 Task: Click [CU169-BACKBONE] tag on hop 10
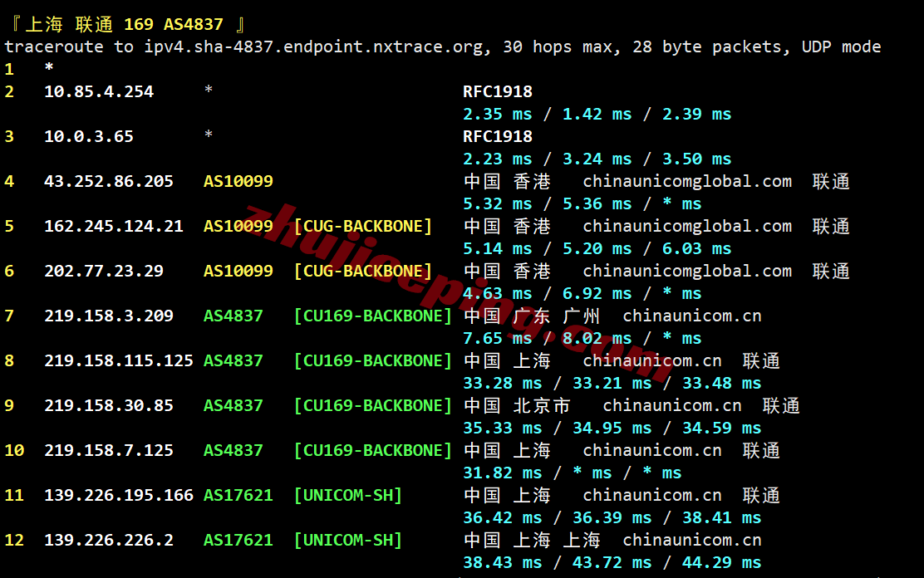coord(373,450)
